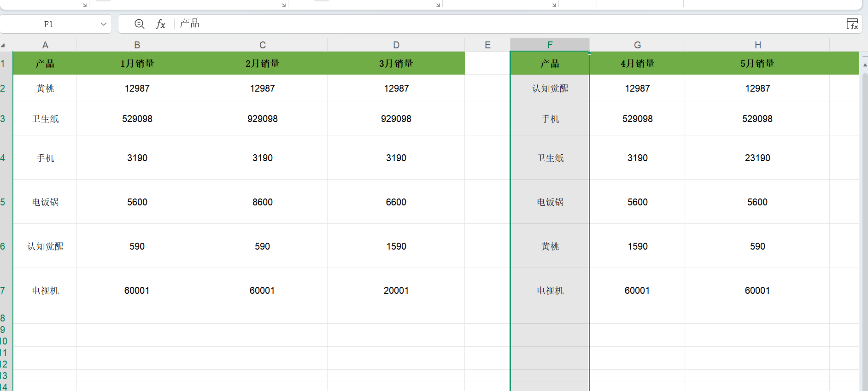Select row 1 header
The height and width of the screenshot is (391, 868).
point(6,63)
